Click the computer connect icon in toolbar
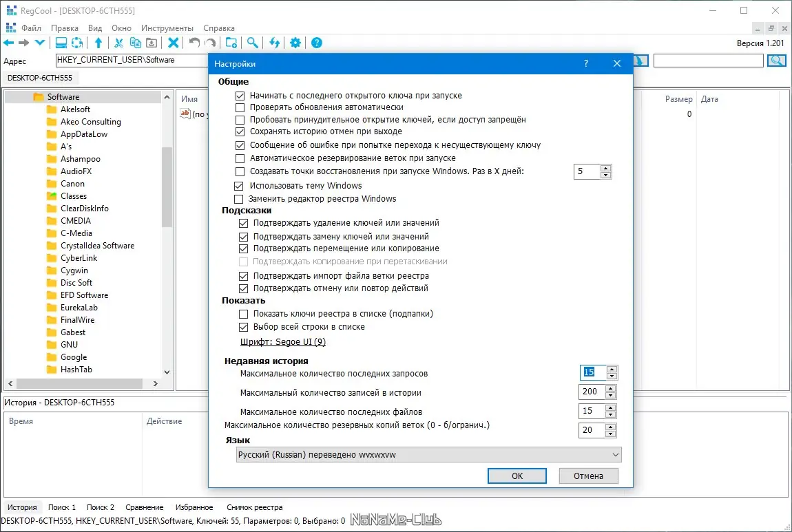Viewport: 792px width, 532px height. [61, 43]
